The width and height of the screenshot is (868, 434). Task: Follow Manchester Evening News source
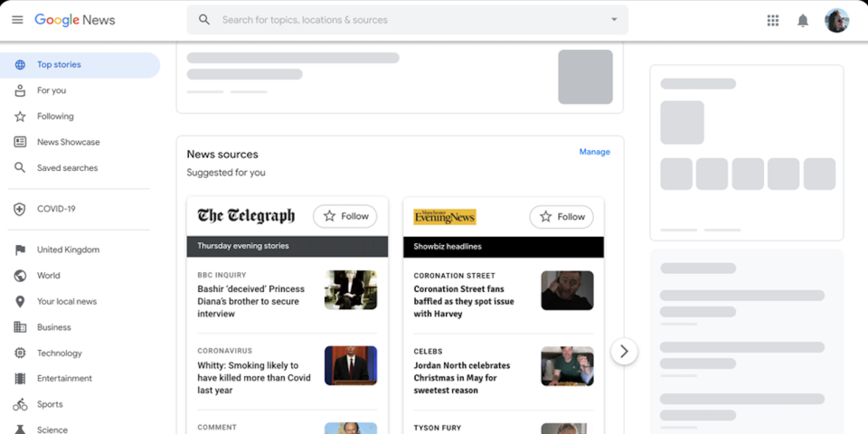click(x=561, y=216)
